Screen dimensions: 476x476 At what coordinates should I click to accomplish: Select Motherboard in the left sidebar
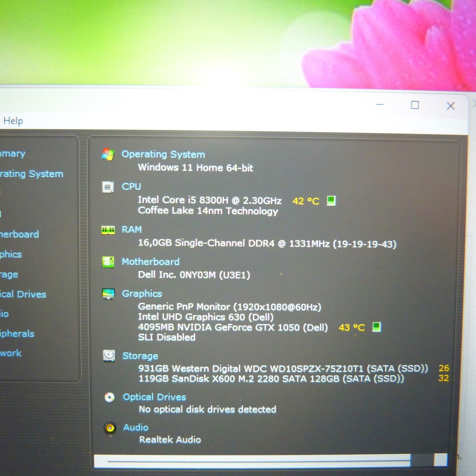pos(19,234)
